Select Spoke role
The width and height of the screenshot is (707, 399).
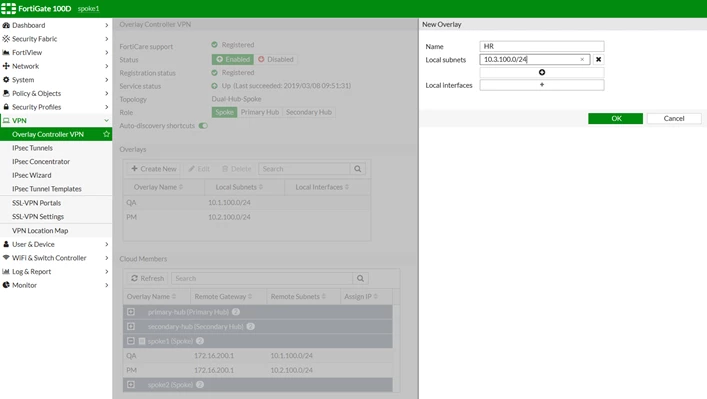coord(225,112)
